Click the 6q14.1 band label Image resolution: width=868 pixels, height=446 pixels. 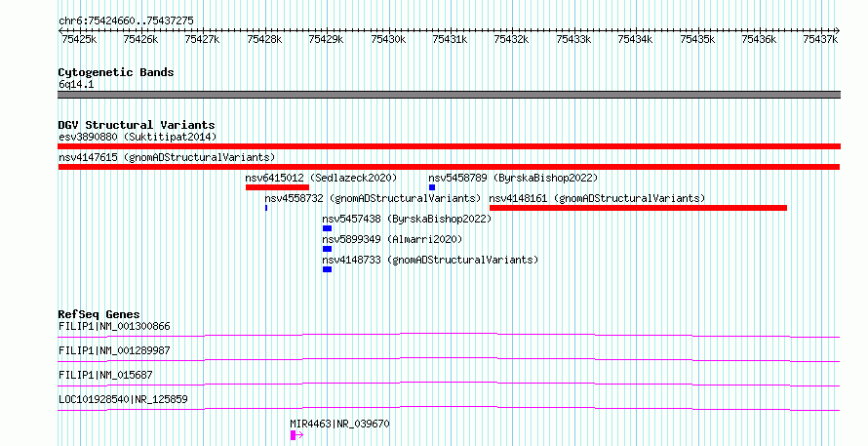click(x=76, y=84)
